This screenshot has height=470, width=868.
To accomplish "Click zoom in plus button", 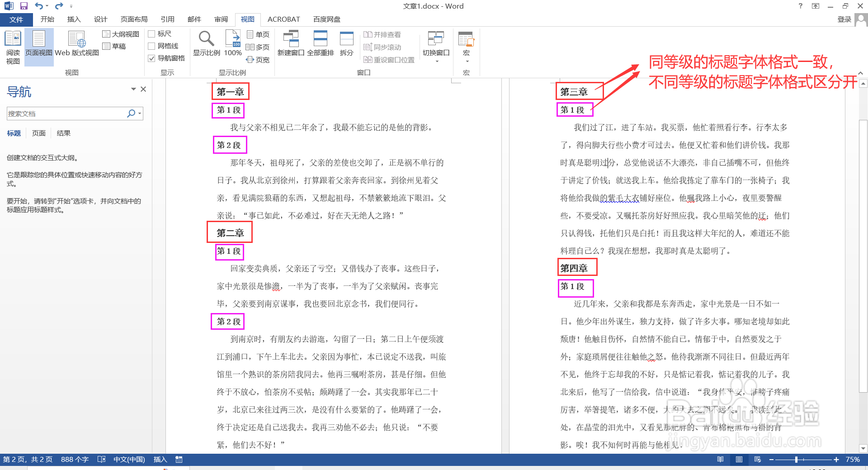I will pyautogui.click(x=836, y=460).
